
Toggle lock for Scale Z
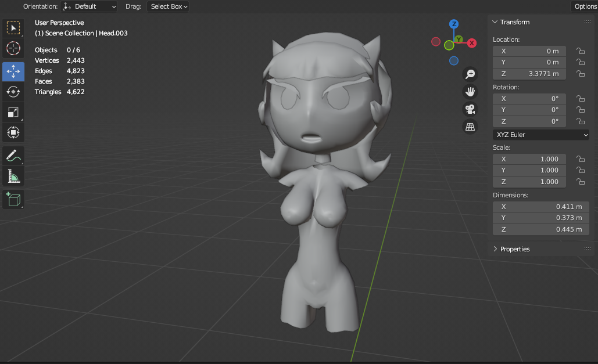point(580,182)
